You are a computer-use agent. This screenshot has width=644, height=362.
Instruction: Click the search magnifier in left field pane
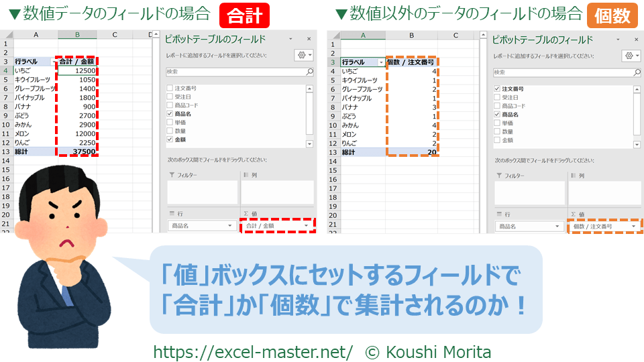pos(309,71)
